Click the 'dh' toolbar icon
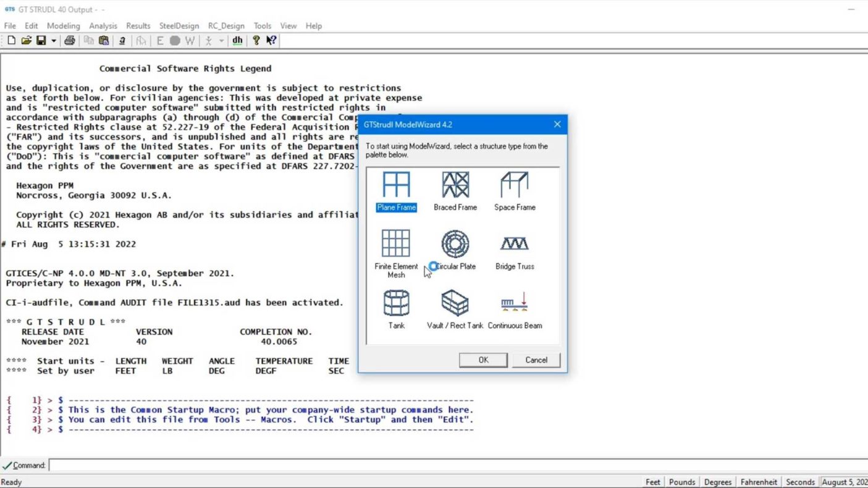 237,41
